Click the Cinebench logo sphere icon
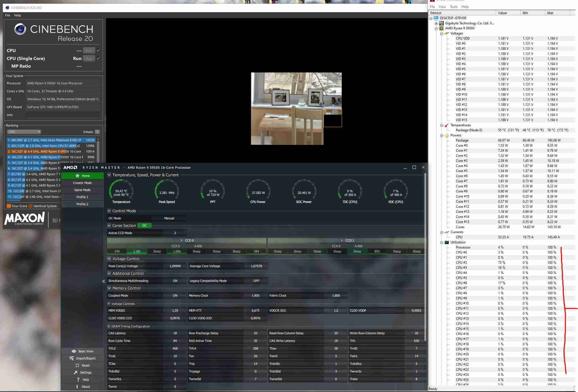This screenshot has height=392, width=578. pos(20,29)
